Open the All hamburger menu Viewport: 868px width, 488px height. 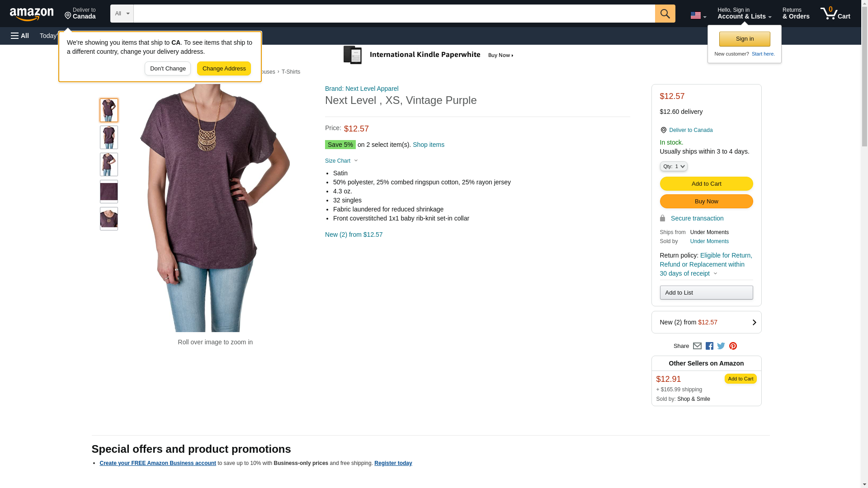pos(20,36)
